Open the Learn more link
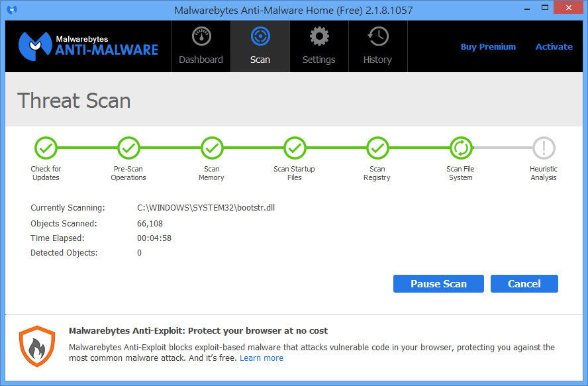The image size is (588, 386). coord(262,358)
